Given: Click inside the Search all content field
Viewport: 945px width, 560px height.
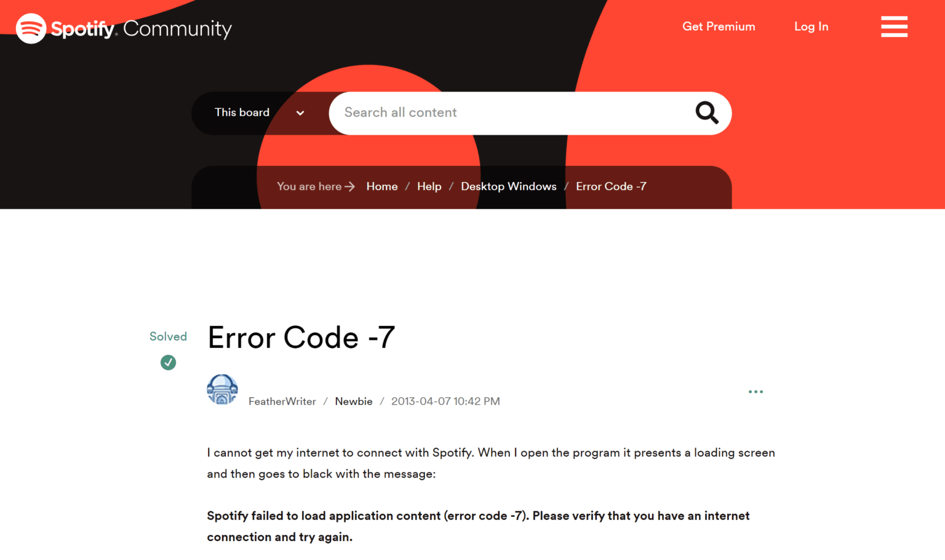Looking at the screenshot, I should pyautogui.click(x=492, y=113).
